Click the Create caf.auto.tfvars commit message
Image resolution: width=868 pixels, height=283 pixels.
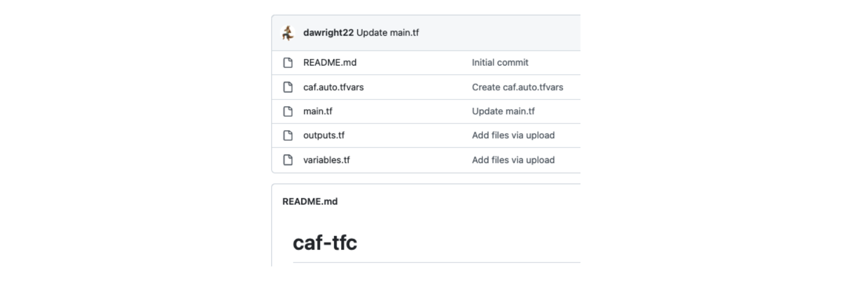pyautogui.click(x=518, y=87)
